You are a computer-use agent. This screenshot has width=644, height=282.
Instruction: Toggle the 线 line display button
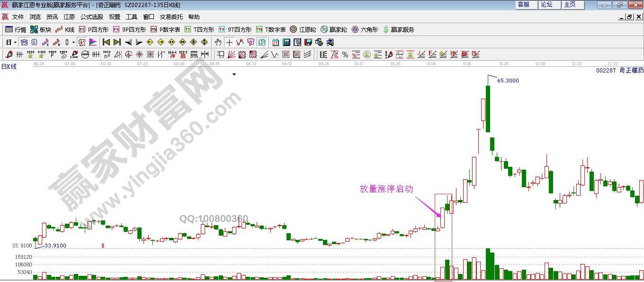(24, 42)
